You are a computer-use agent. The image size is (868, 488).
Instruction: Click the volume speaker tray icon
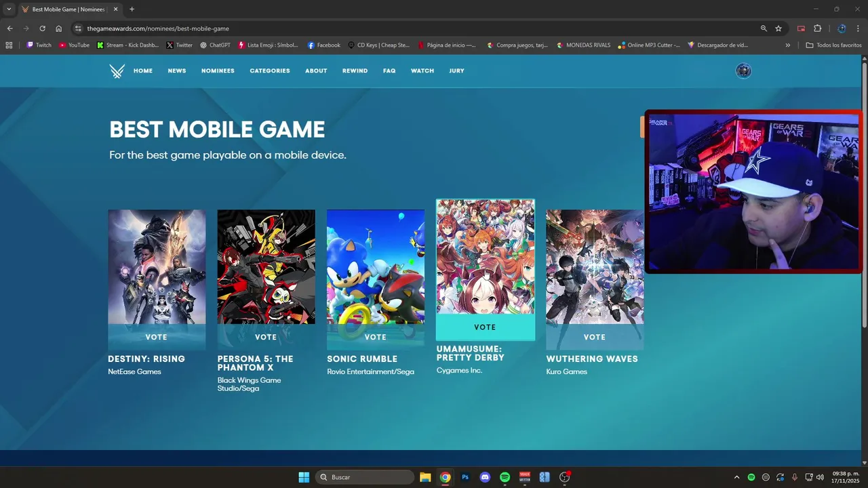click(x=820, y=477)
